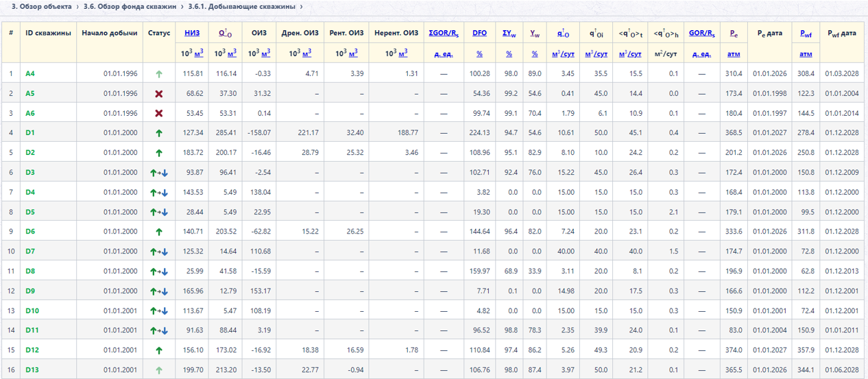Select the Pwf date 01.03.2028 for well A4
This screenshot has width=868, height=379.
842,73
